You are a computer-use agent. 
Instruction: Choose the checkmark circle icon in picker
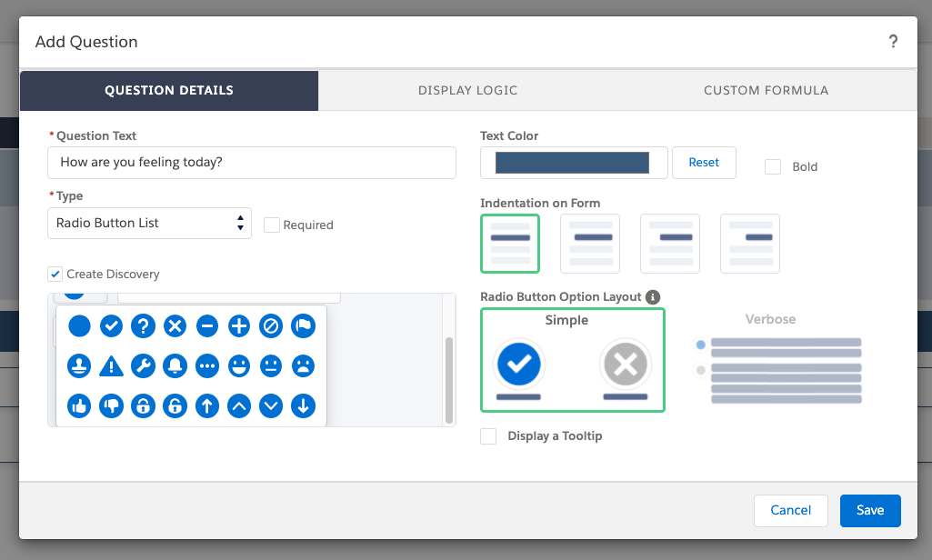[x=111, y=325]
